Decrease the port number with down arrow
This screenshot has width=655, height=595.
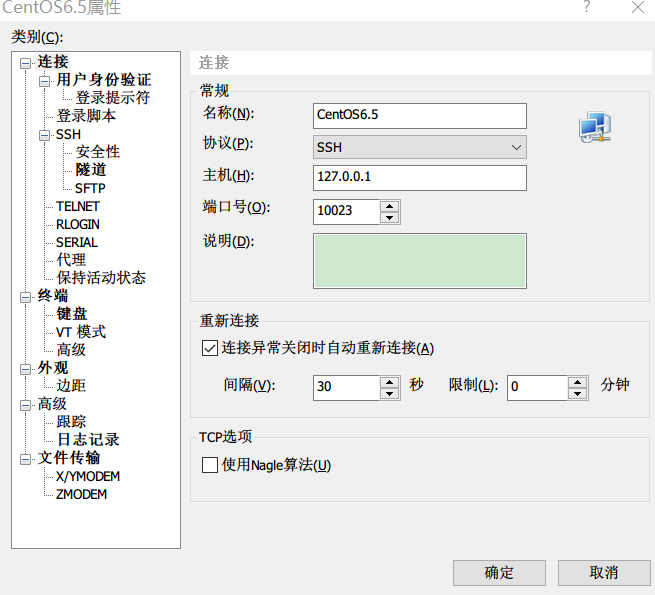point(390,218)
